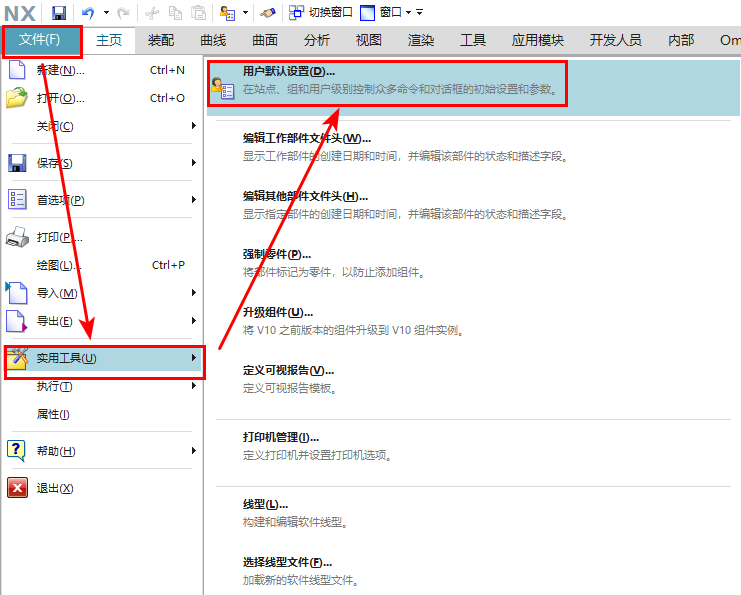Screen dimensions: 741x595
Task: Switch to the 分析 analysis tab
Action: point(317,40)
